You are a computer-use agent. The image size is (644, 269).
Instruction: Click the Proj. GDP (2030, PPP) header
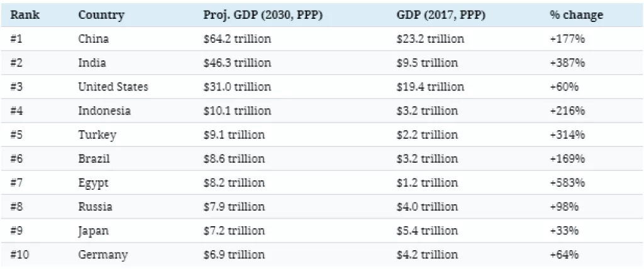click(263, 15)
